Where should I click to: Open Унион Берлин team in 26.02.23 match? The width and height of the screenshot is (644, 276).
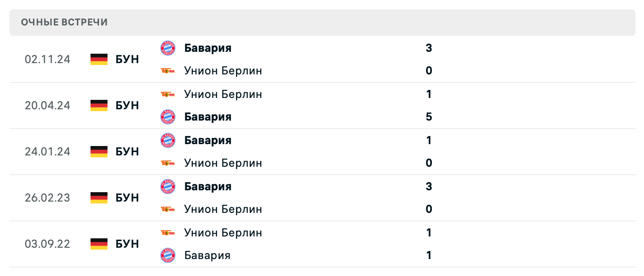223,209
